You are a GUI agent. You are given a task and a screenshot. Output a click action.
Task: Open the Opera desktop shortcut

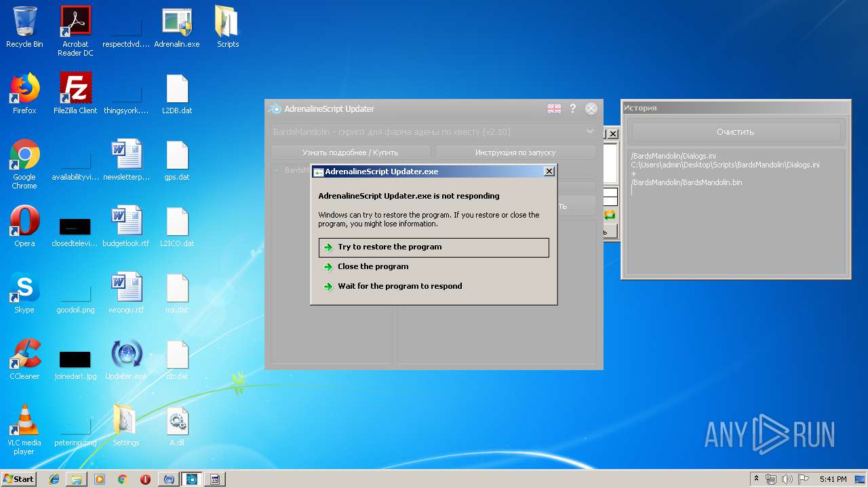pyautogui.click(x=24, y=226)
